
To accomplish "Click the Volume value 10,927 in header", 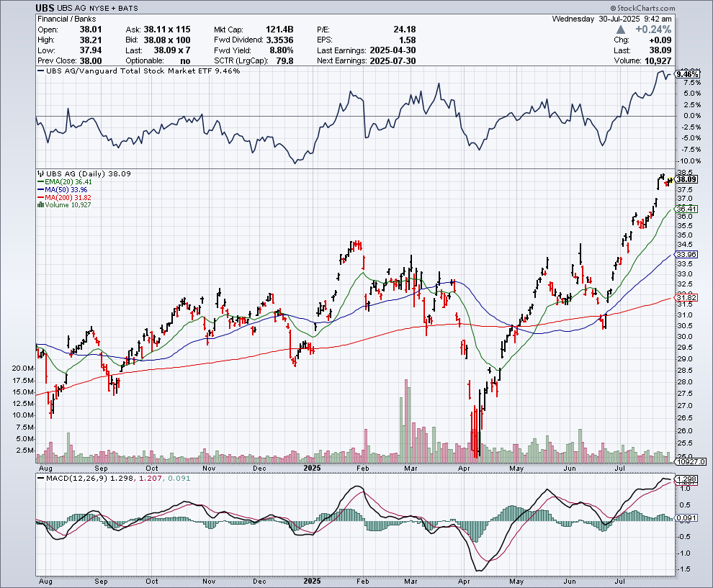I will (x=658, y=61).
